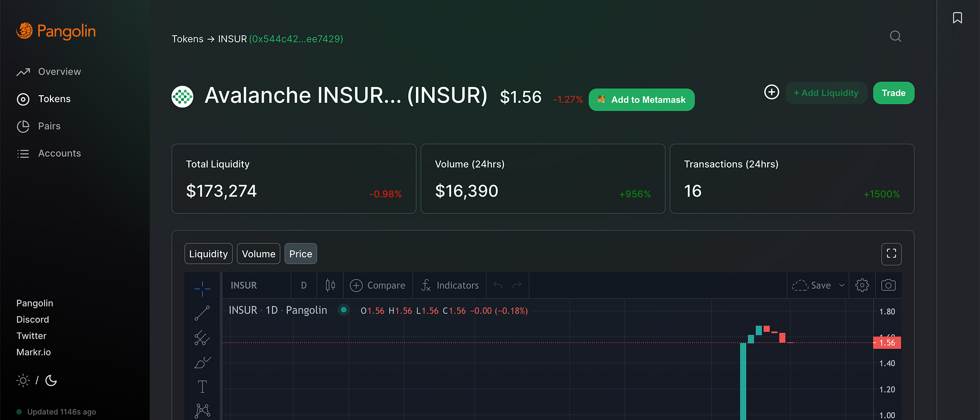Image resolution: width=980 pixels, height=420 pixels.
Task: Expand the Save dropdown arrow
Action: coord(842,286)
